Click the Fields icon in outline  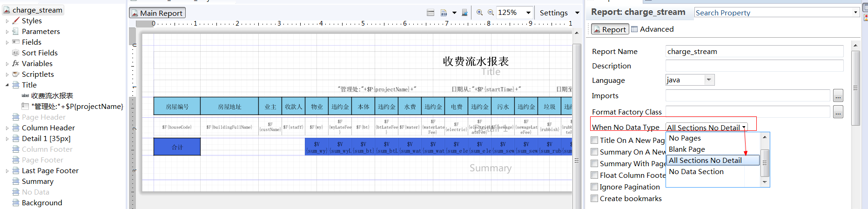click(16, 42)
